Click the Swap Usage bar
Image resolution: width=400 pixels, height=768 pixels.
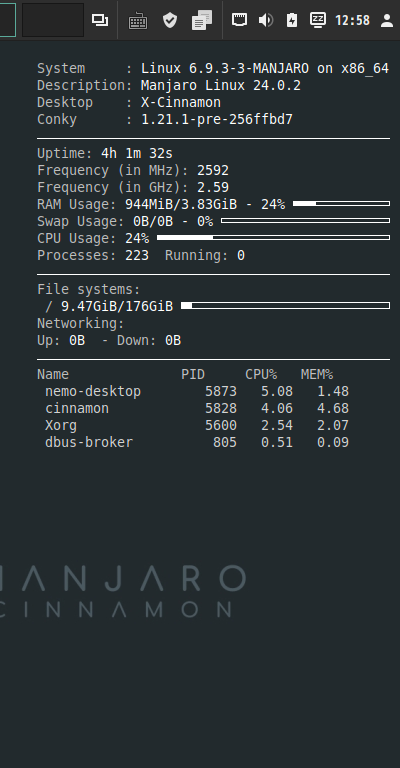point(306,220)
